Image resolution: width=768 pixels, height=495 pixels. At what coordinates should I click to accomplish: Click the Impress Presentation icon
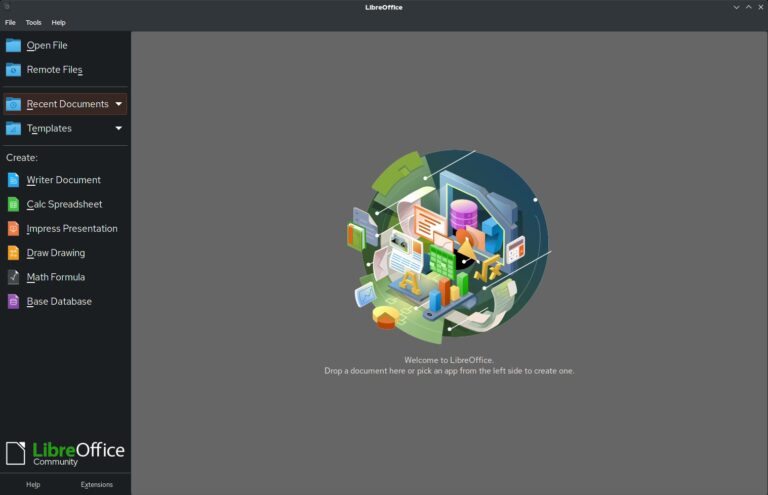[13, 228]
